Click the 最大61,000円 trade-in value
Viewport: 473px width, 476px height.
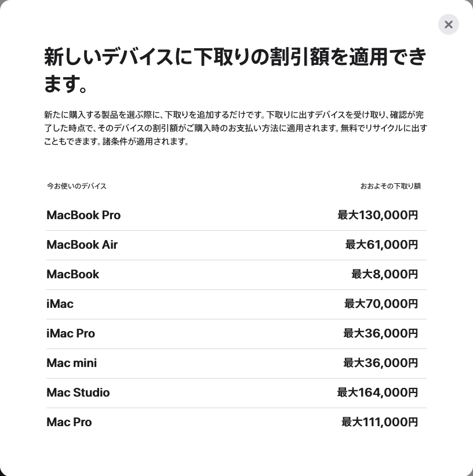click(x=381, y=245)
